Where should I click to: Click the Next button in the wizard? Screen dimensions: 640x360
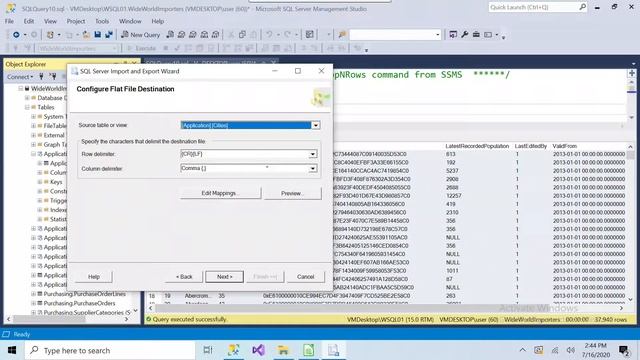[224, 277]
